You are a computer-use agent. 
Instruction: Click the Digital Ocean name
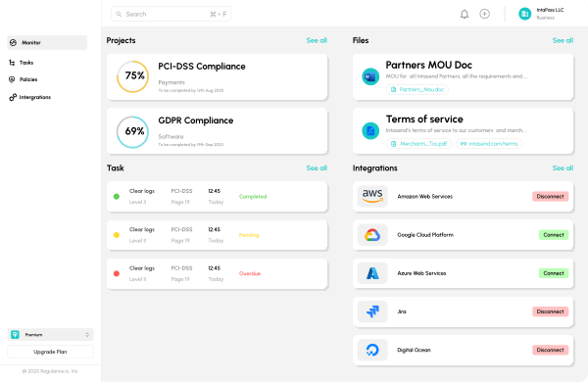click(x=414, y=350)
